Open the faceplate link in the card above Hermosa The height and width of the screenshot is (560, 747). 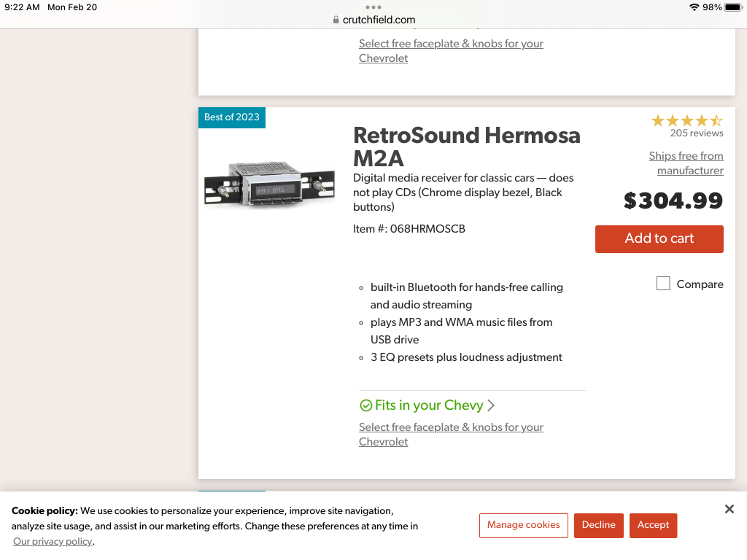(451, 51)
